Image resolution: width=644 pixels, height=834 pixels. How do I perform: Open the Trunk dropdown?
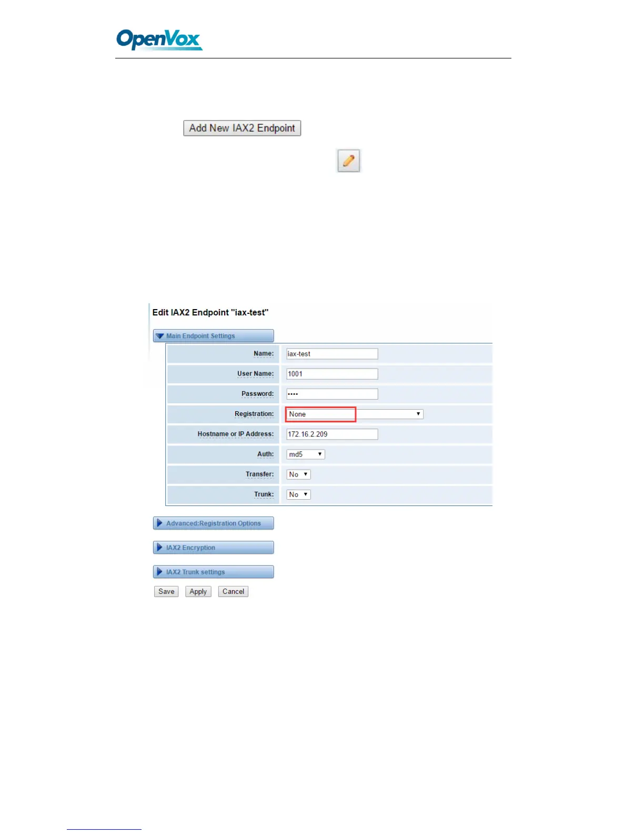tap(298, 494)
